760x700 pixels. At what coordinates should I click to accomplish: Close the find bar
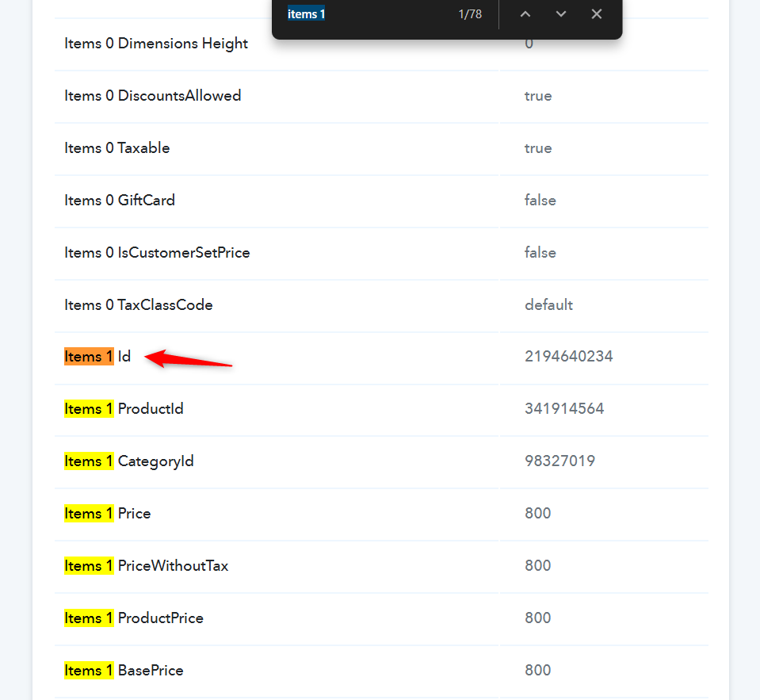pos(597,14)
